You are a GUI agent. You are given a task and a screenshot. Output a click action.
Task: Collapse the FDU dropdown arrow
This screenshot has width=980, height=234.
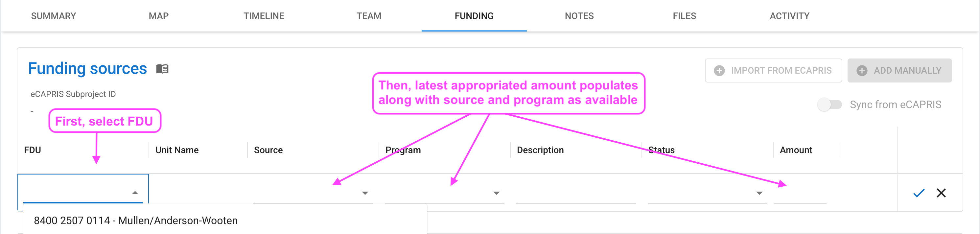[x=135, y=193]
